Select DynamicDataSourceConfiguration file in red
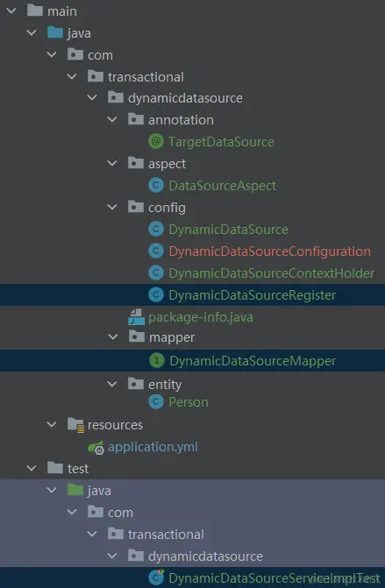 point(269,251)
